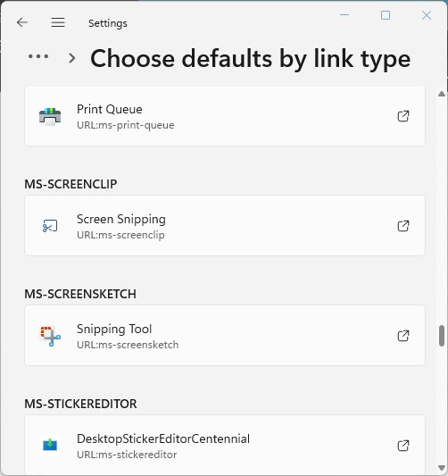Select the DesktopStickerEditorCentennial entry
The width and height of the screenshot is (448, 476).
point(225,445)
